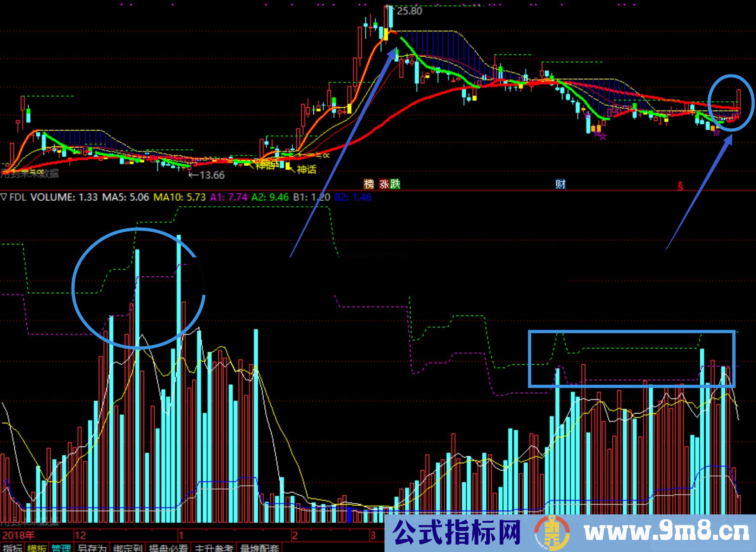
Task: Select the 管理 tab
Action: coord(61,548)
